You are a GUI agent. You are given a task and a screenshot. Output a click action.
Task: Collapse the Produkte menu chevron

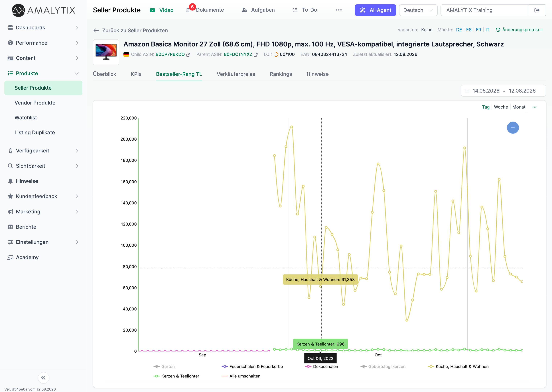[77, 73]
